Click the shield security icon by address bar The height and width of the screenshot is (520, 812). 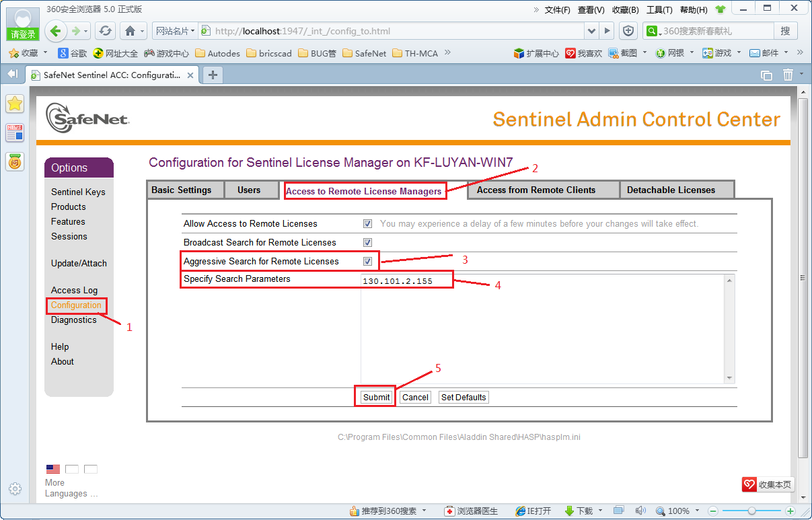click(x=628, y=31)
